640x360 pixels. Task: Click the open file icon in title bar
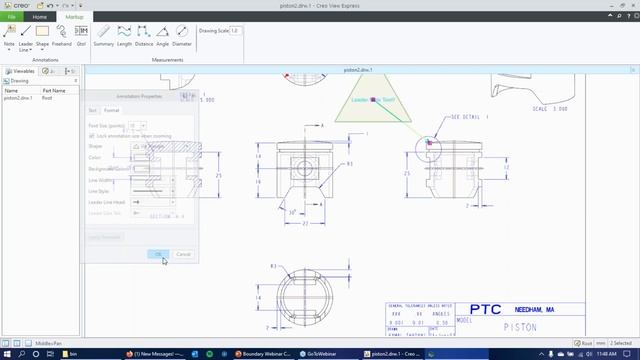40,6
